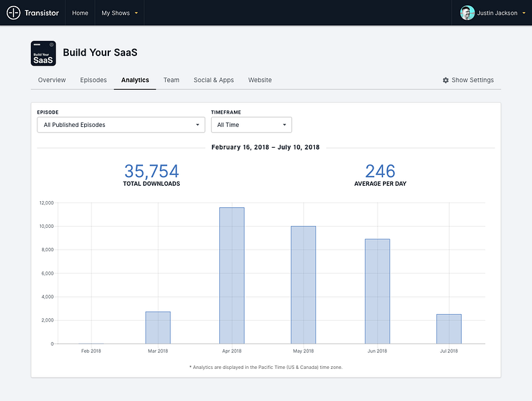Viewport: 532px width, 401px height.
Task: Click the Build Your SaaS title
Action: tap(100, 53)
